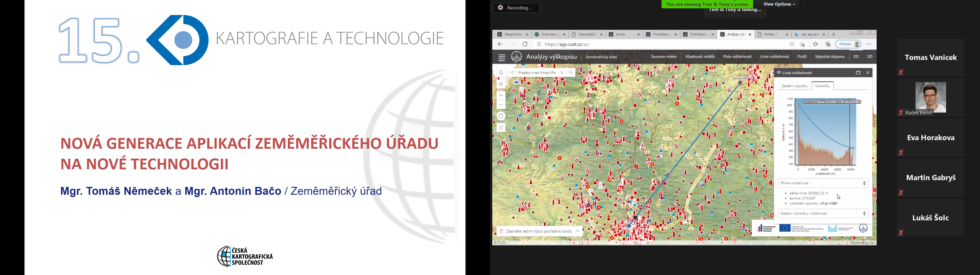Clear the Pražský hrad search field

click(561, 73)
